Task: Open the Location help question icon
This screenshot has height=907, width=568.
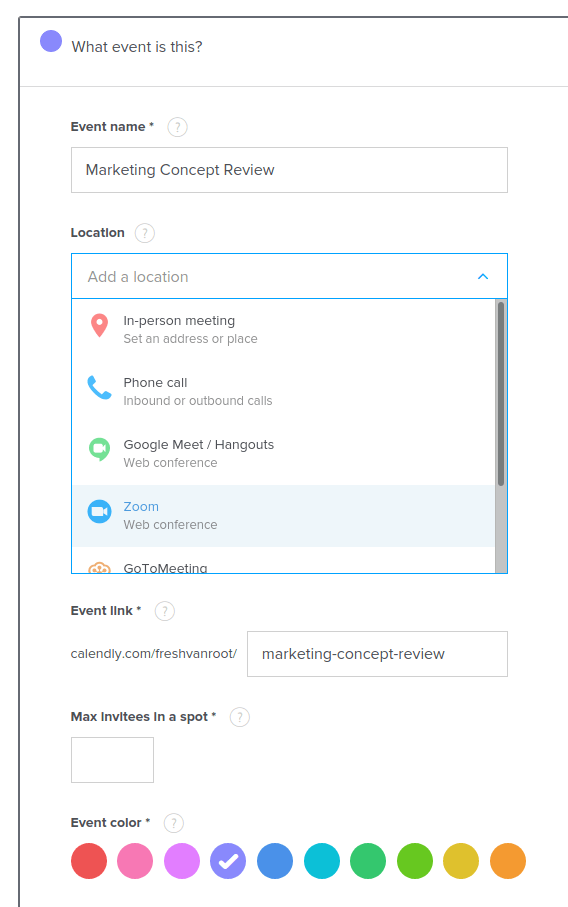Action: pyautogui.click(x=145, y=233)
